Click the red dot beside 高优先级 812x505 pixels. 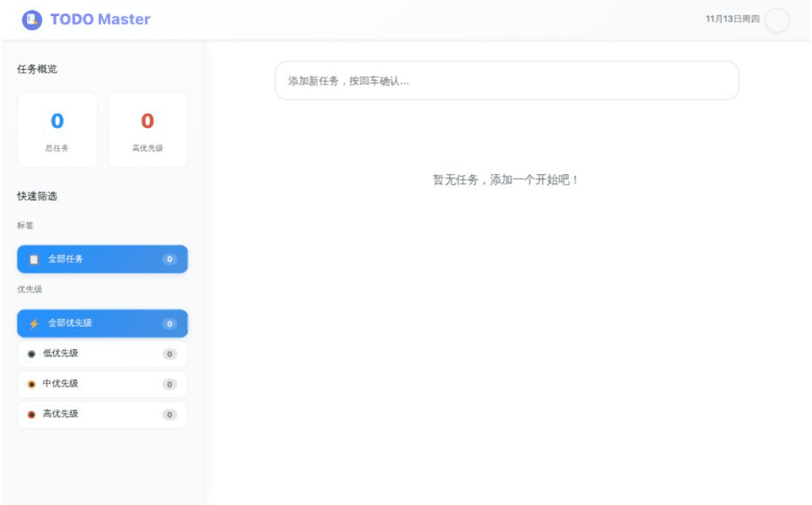[32, 414]
